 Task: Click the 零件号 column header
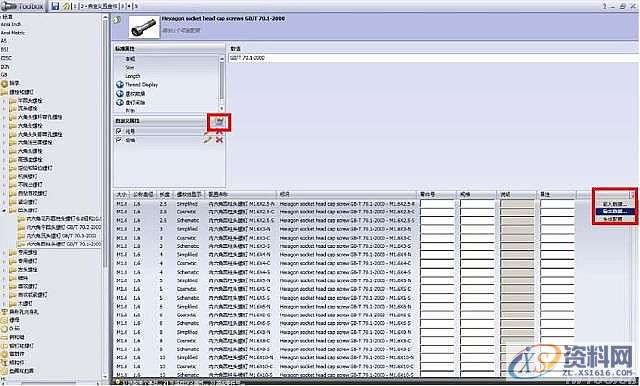[x=437, y=195]
